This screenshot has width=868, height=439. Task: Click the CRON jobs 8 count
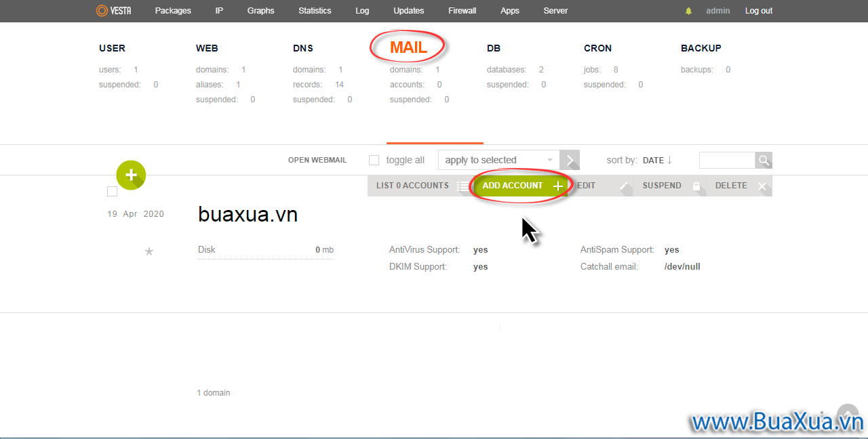616,70
